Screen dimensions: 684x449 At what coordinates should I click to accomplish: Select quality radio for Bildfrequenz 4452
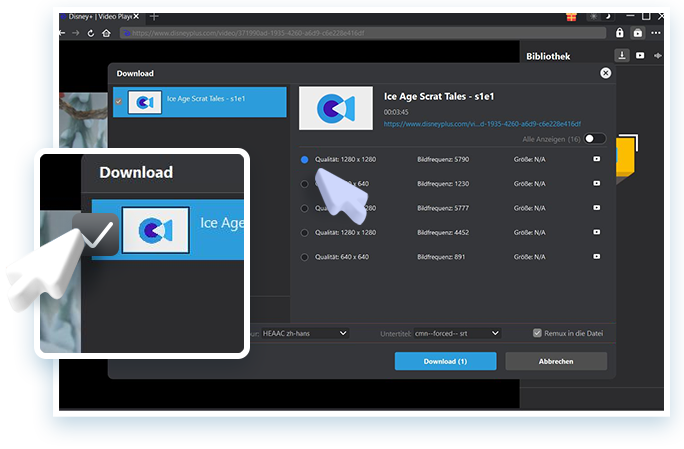(304, 233)
